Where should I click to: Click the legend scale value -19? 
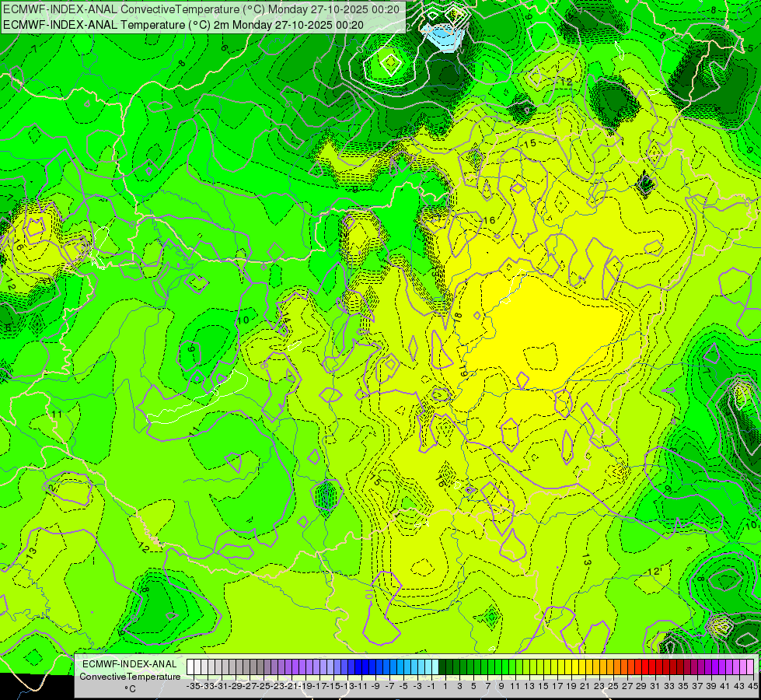(305, 686)
